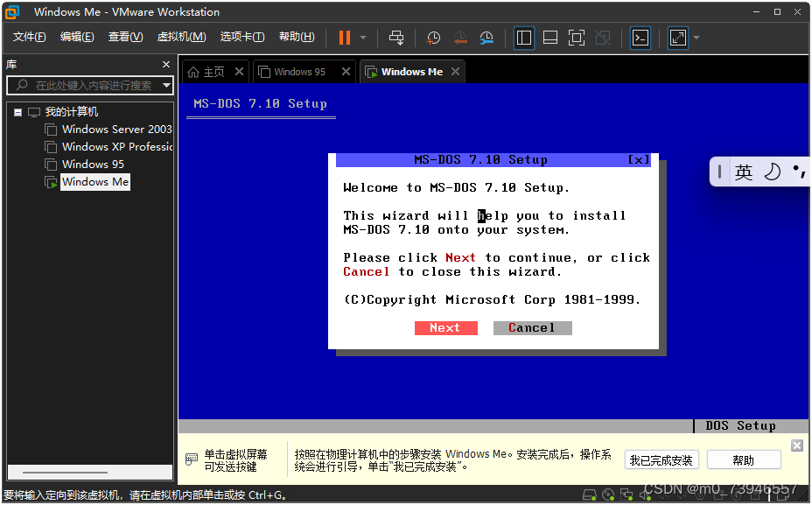This screenshot has width=812, height=505.
Task: Click the 我已完成安装 button
Action: (661, 460)
